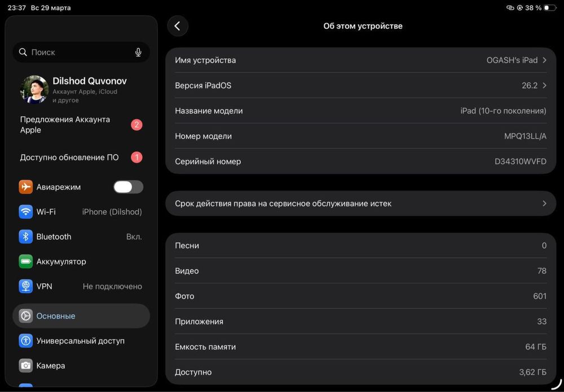Screen dimensions: 564x392
Task: Open the Универсальный доступ menu item
Action: [81, 341]
